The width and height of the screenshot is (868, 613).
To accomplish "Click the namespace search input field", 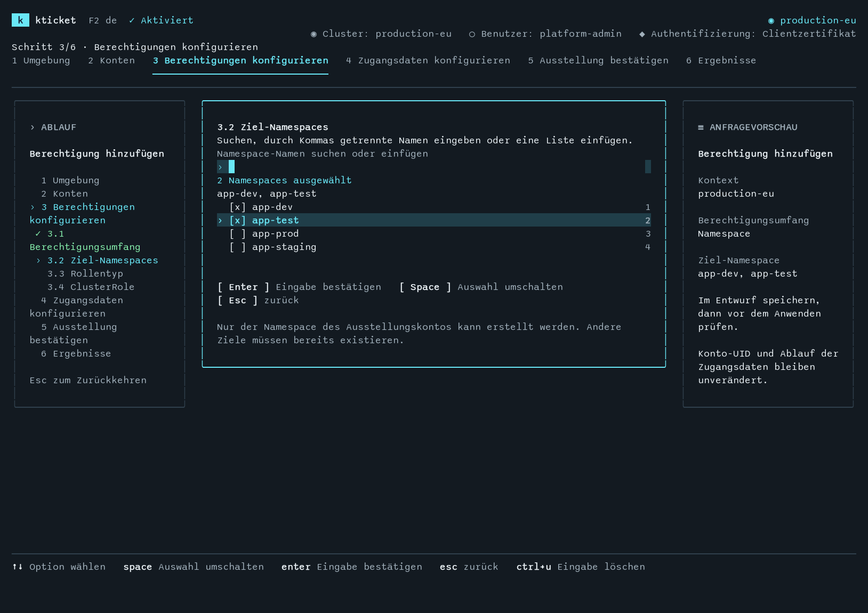I will click(434, 167).
